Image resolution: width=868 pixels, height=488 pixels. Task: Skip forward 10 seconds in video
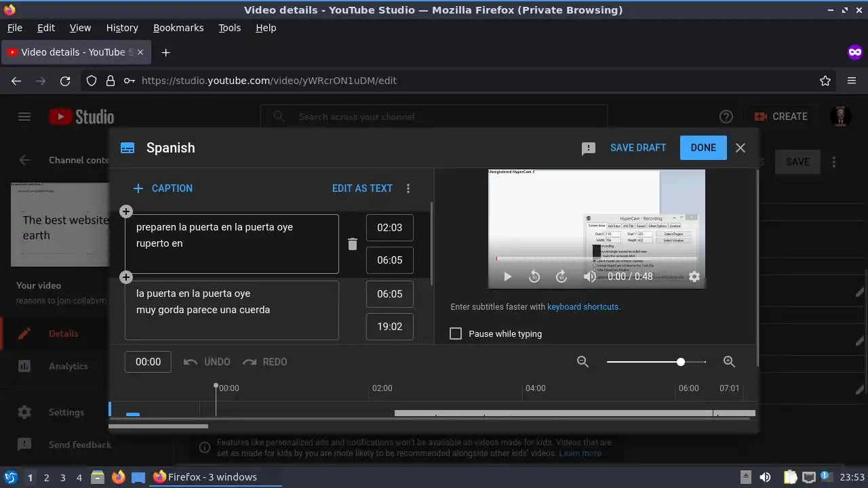pos(561,277)
